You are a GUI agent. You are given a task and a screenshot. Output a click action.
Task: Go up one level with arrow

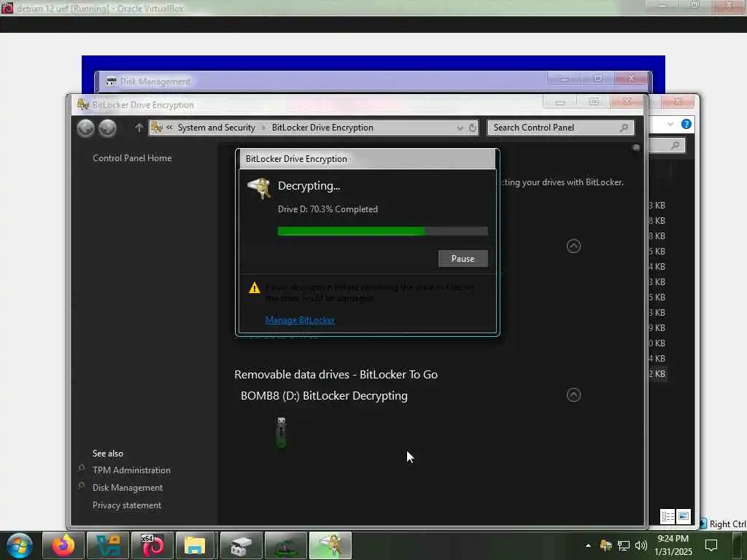click(139, 128)
